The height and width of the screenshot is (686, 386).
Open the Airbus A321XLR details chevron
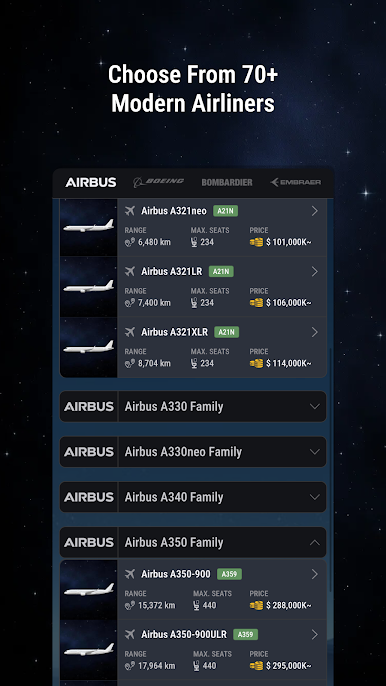pyautogui.click(x=315, y=332)
